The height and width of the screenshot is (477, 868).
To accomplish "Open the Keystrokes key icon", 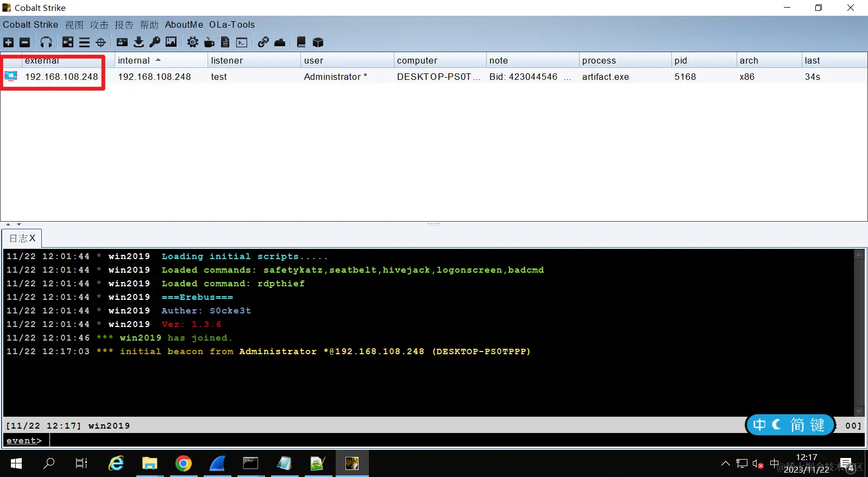I will pyautogui.click(x=155, y=42).
